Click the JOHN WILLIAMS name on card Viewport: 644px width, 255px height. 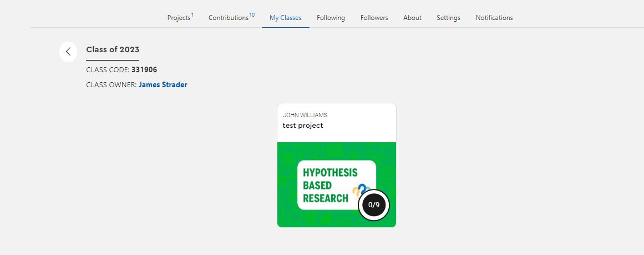tap(305, 115)
